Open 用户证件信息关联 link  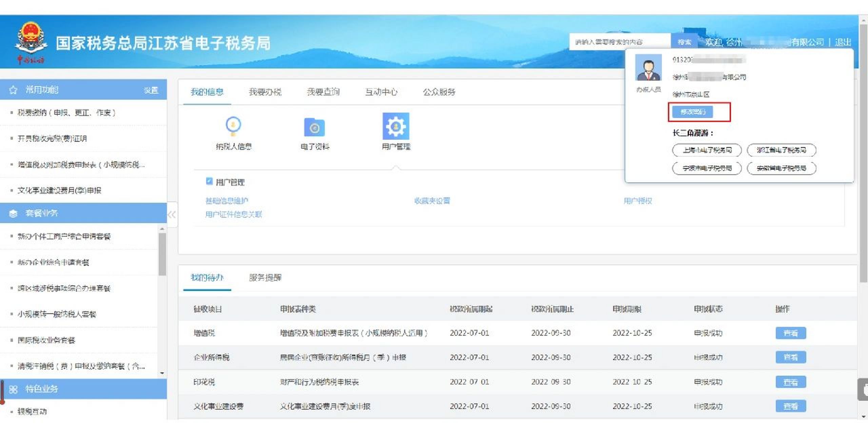coord(234,214)
